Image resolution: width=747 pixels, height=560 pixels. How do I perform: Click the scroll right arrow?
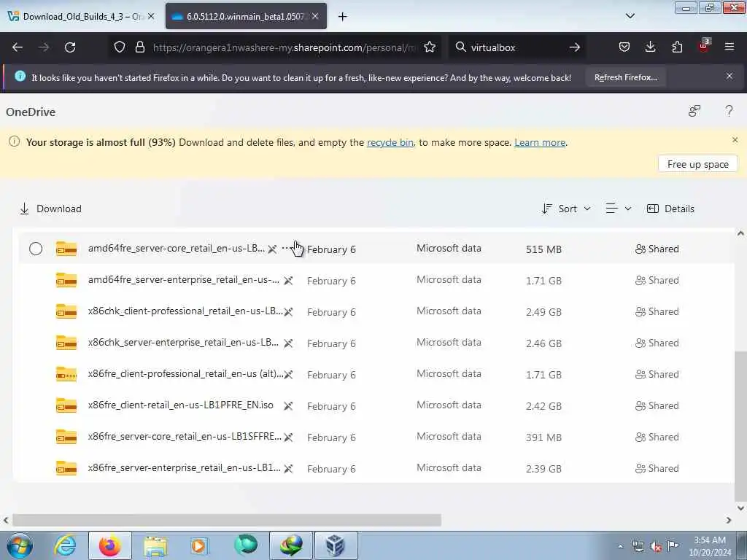coord(729,521)
